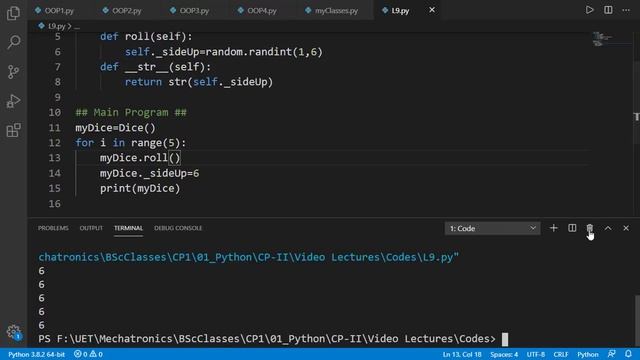Select language mode Python in status bar
This screenshot has height=360, width=640.
tap(588, 354)
